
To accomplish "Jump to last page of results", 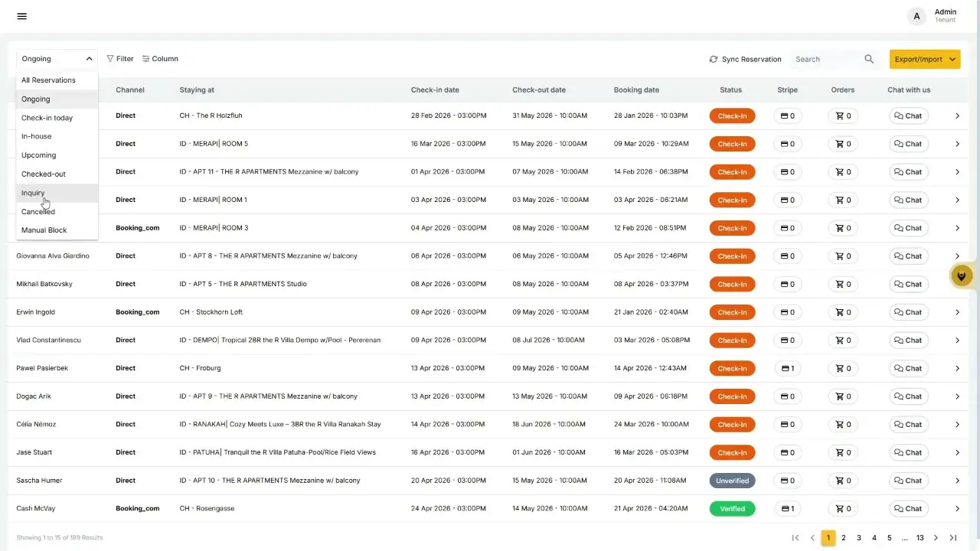I will (953, 538).
